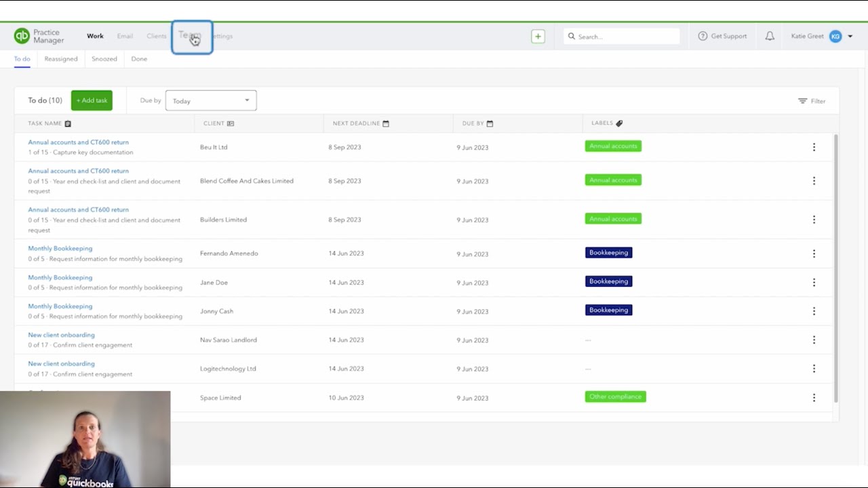Open Beu It Ltd Annual accounts task
Screen dimensions: 868x488
(78, 142)
